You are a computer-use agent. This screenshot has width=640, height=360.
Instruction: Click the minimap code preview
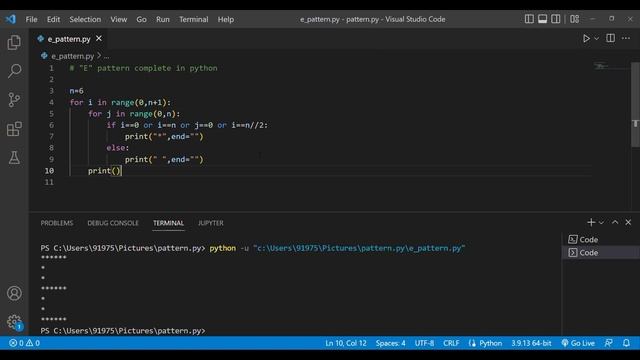click(x=601, y=66)
